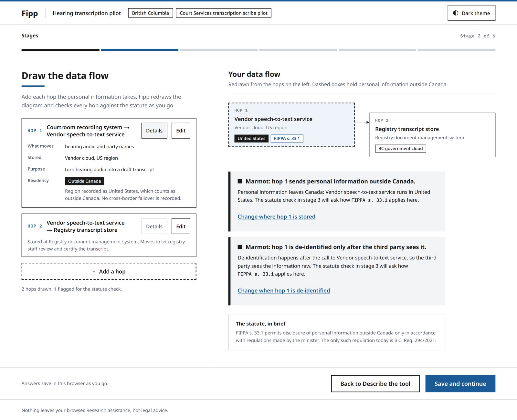Click the square marker of the de-identified warning
Image resolution: width=517 pixels, height=420 pixels.
(240, 247)
